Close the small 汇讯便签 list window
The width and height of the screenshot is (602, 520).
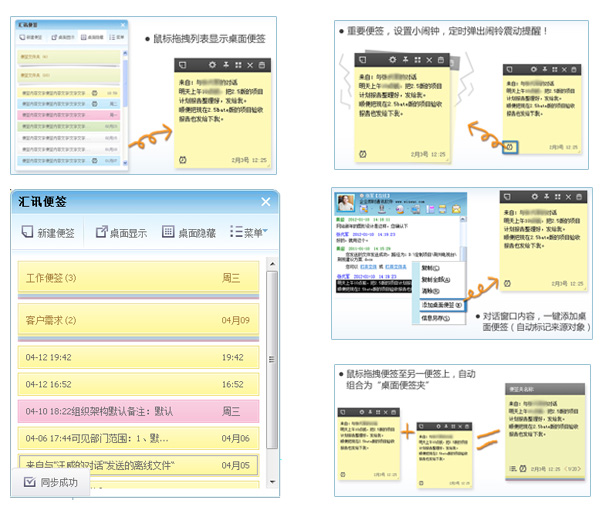coord(123,25)
